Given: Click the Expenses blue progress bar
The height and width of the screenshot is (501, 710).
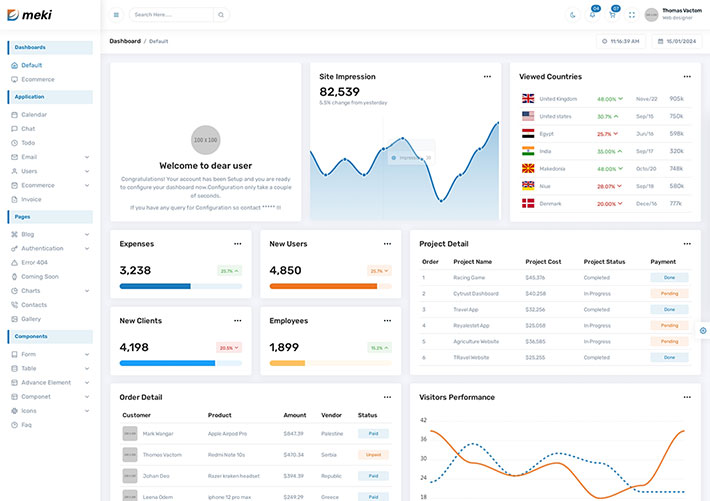Looking at the screenshot, I should pyautogui.click(x=155, y=286).
